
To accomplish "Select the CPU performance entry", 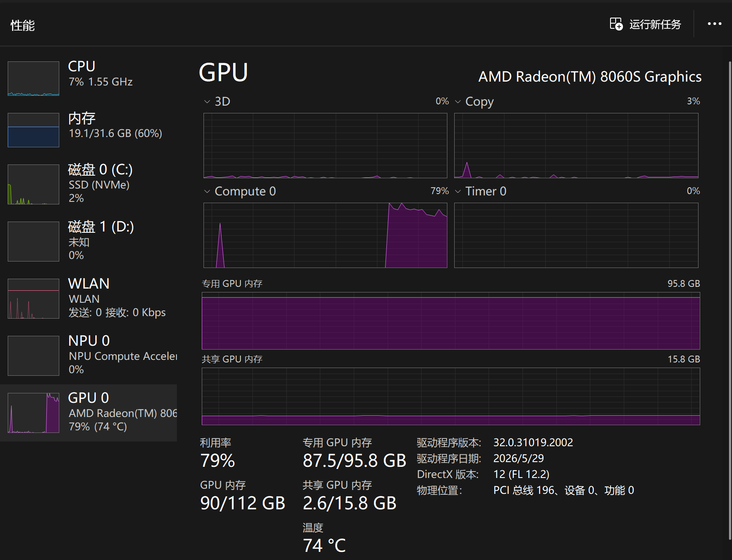I will 88,78.
